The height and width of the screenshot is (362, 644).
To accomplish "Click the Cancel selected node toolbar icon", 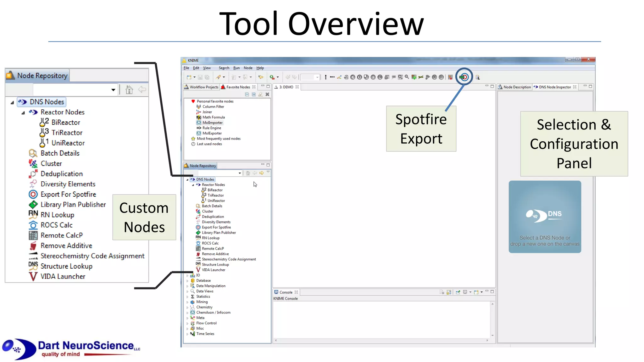I will coord(373,77).
